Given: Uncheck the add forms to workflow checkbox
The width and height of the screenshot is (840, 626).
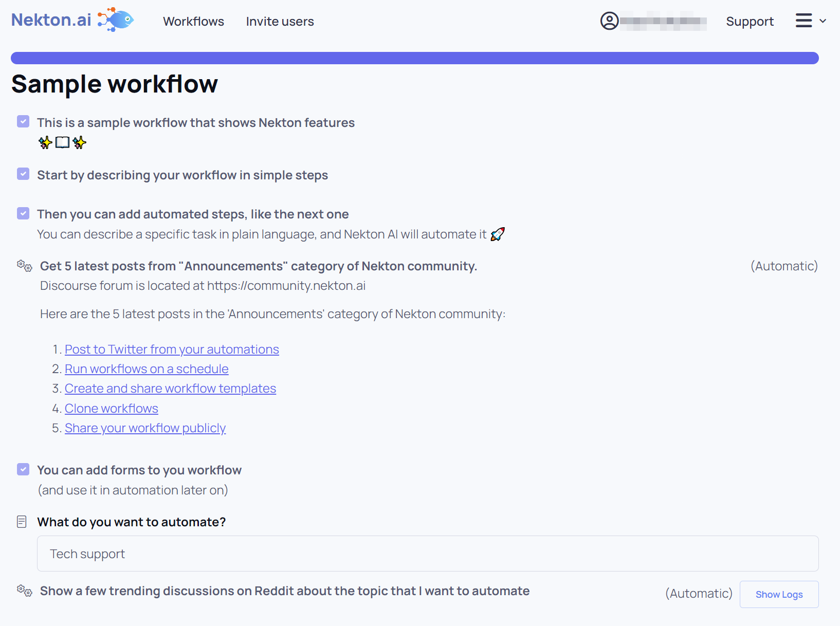Looking at the screenshot, I should click(x=23, y=469).
